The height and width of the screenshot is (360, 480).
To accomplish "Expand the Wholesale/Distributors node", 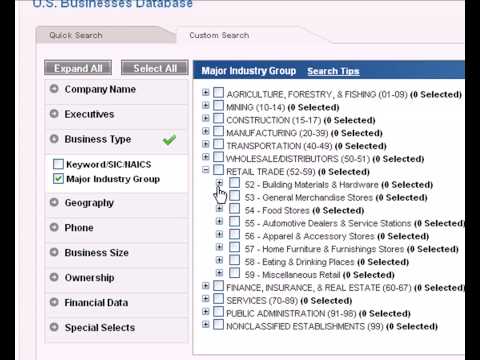I will coord(206,157).
